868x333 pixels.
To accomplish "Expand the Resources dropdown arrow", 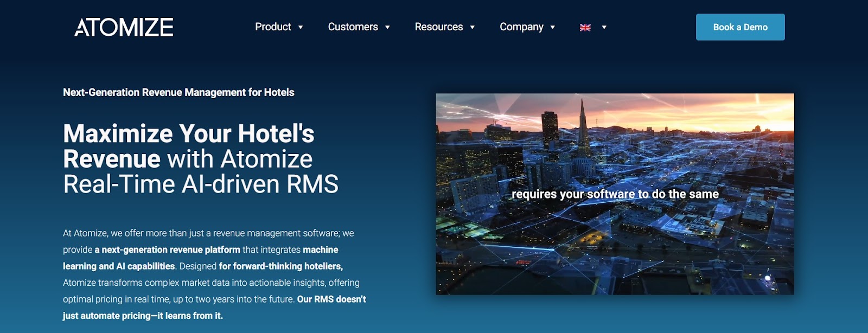I will 473,27.
